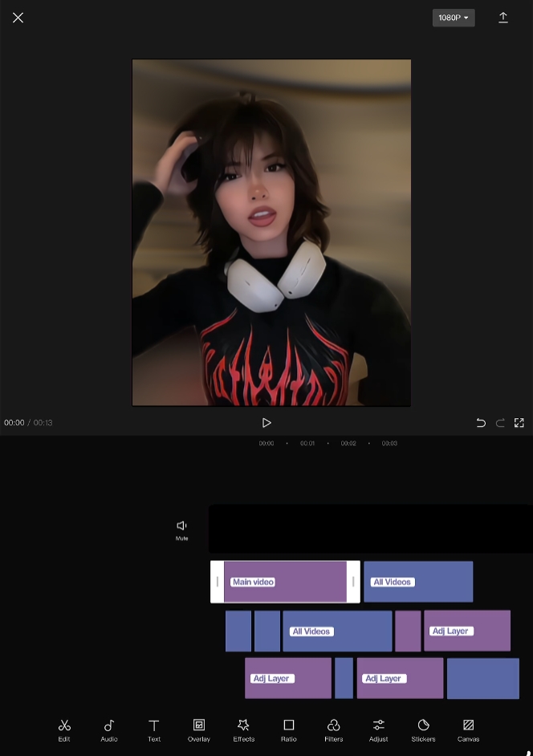Open the Filters tool
The height and width of the screenshot is (756, 533).
[x=334, y=729]
